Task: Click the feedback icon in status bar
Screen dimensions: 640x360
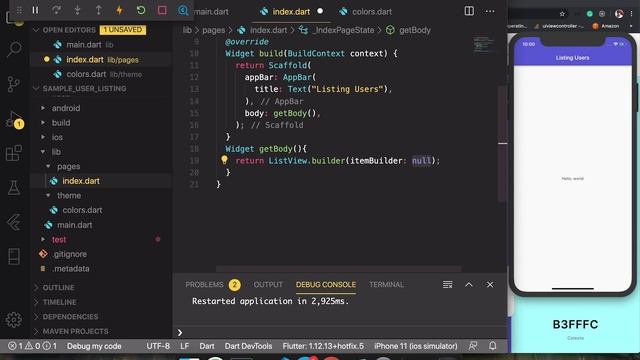Action: (x=473, y=346)
